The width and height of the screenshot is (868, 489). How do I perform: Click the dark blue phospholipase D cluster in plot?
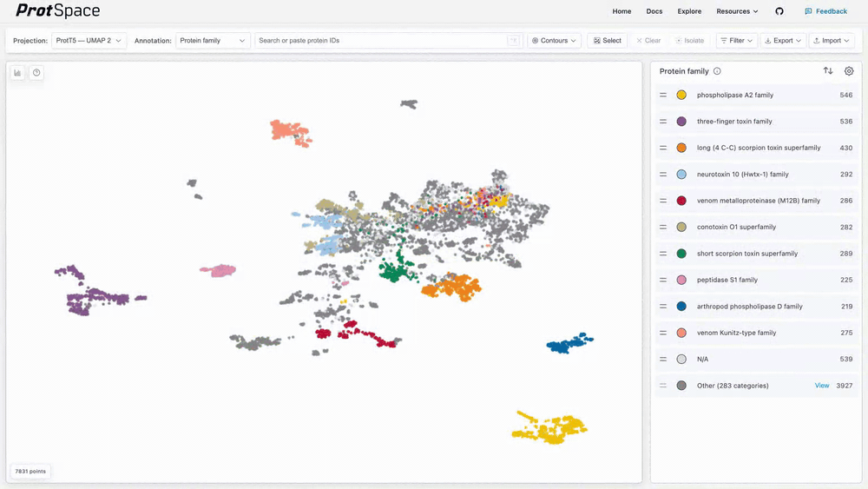[x=568, y=343]
